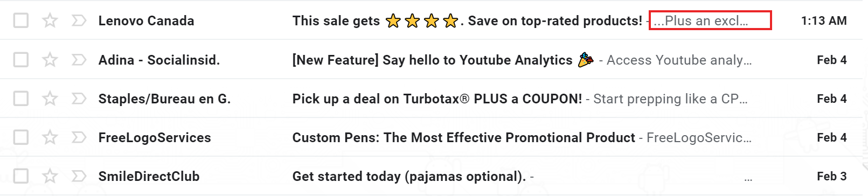
Task: Select the Lenovo Canada email checkbox
Action: [x=21, y=21]
